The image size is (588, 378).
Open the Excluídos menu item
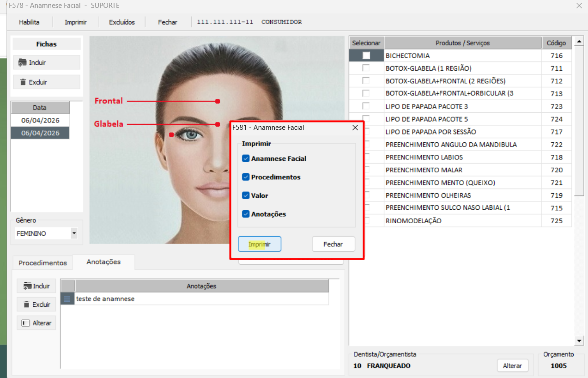122,22
